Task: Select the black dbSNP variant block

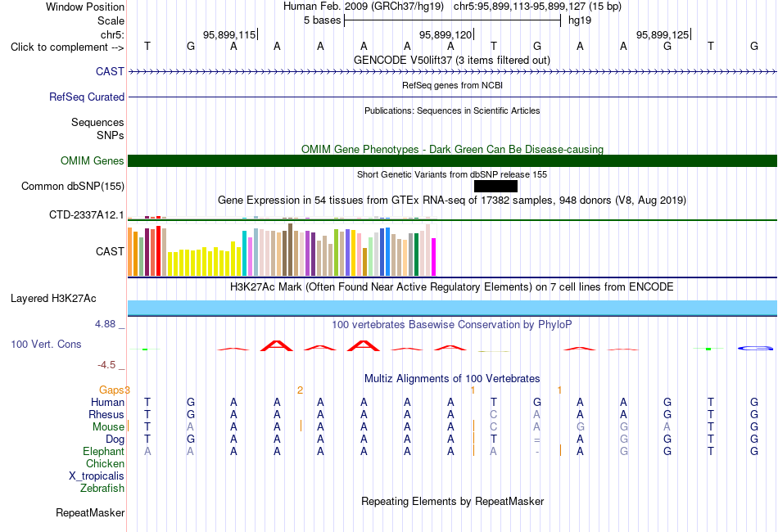Action: (x=495, y=186)
